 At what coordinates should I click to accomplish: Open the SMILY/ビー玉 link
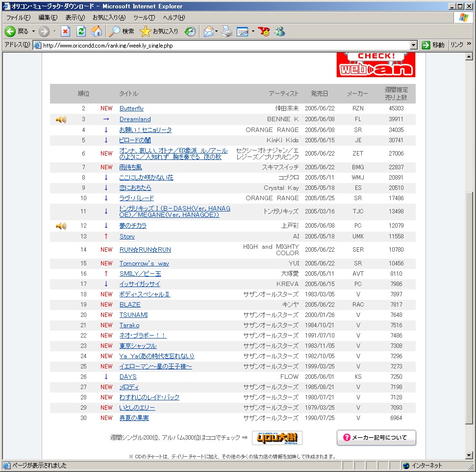[x=140, y=274]
